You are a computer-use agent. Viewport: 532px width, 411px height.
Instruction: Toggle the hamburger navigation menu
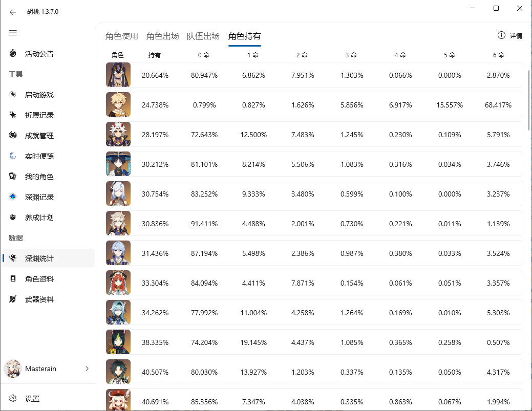(x=13, y=33)
